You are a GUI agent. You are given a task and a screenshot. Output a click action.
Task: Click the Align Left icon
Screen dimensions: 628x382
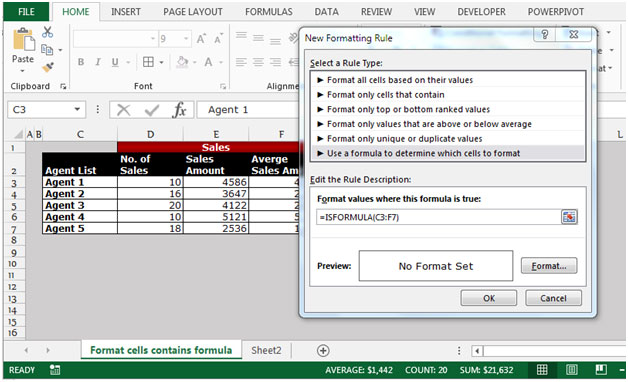(241, 62)
